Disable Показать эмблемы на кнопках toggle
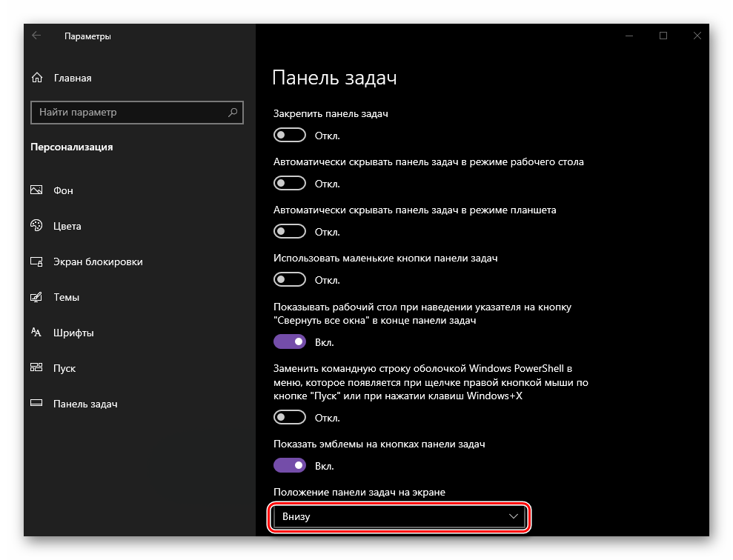The height and width of the screenshot is (560, 733). pyautogui.click(x=290, y=466)
